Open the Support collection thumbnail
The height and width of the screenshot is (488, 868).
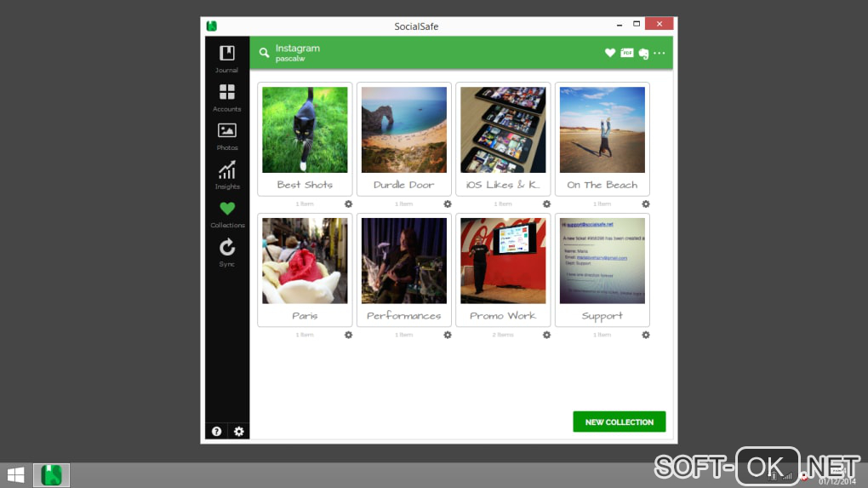pyautogui.click(x=602, y=261)
